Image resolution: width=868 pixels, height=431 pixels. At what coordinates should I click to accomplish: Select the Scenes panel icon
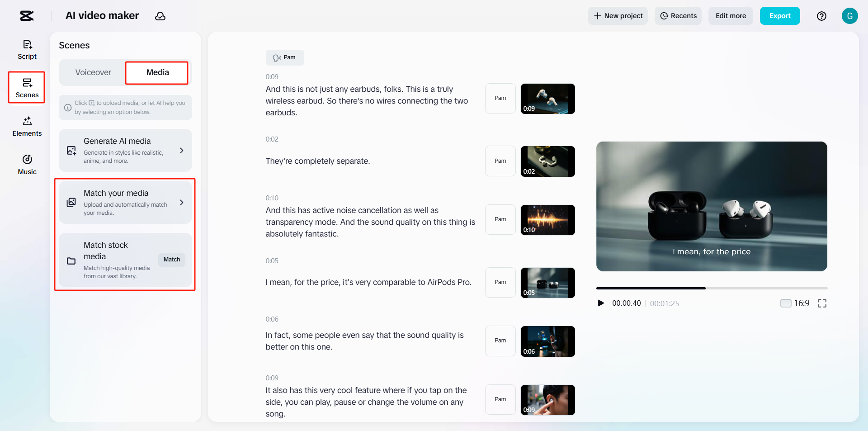click(27, 87)
